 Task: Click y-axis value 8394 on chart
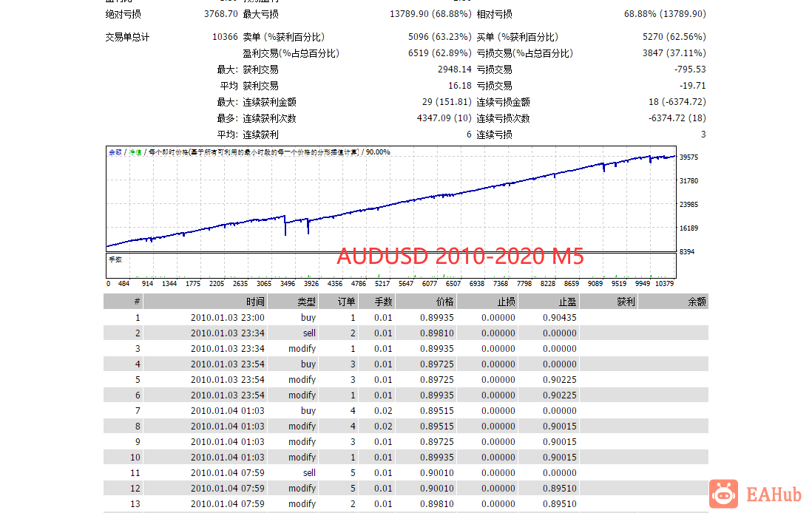click(687, 251)
